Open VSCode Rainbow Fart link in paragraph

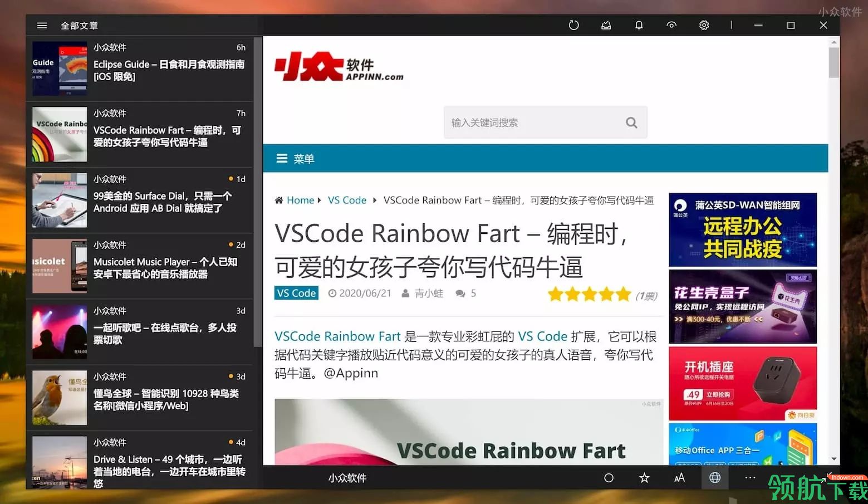pos(337,336)
